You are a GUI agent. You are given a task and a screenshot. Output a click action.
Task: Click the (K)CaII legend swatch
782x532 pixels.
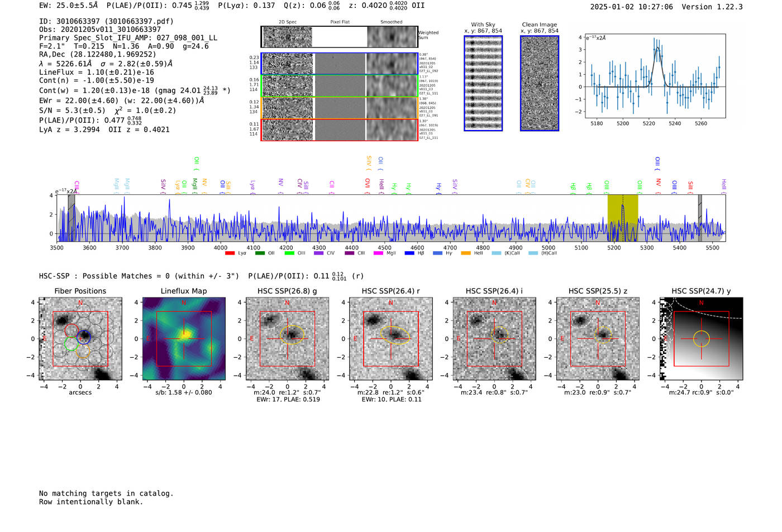[496, 253]
